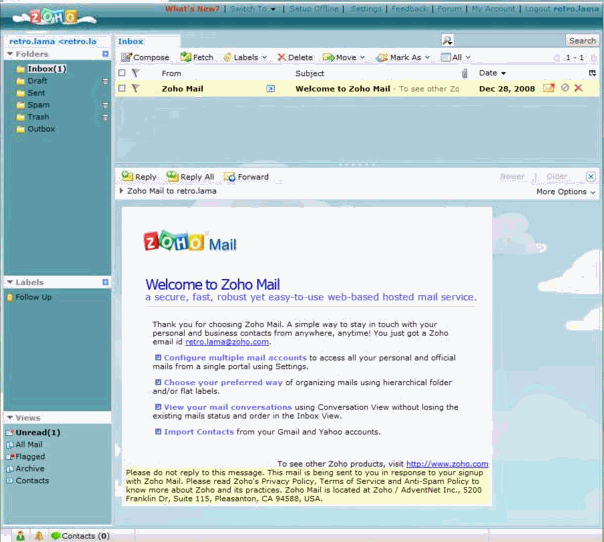Image resolution: width=604 pixels, height=542 pixels.
Task: Collapse the Labels section
Action: coord(10,282)
